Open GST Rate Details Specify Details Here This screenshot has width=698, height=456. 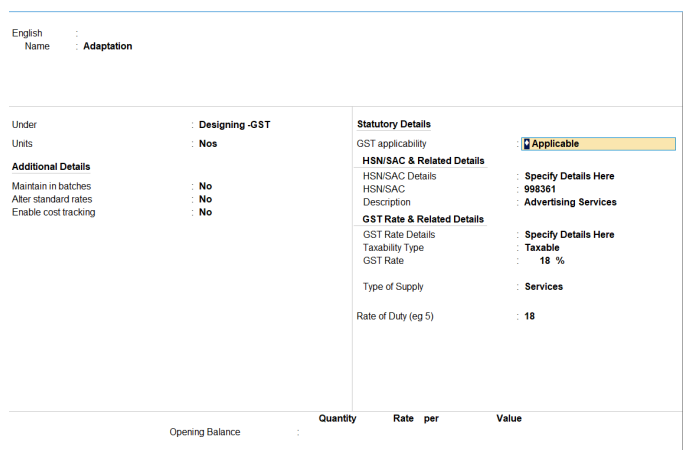[x=569, y=235]
